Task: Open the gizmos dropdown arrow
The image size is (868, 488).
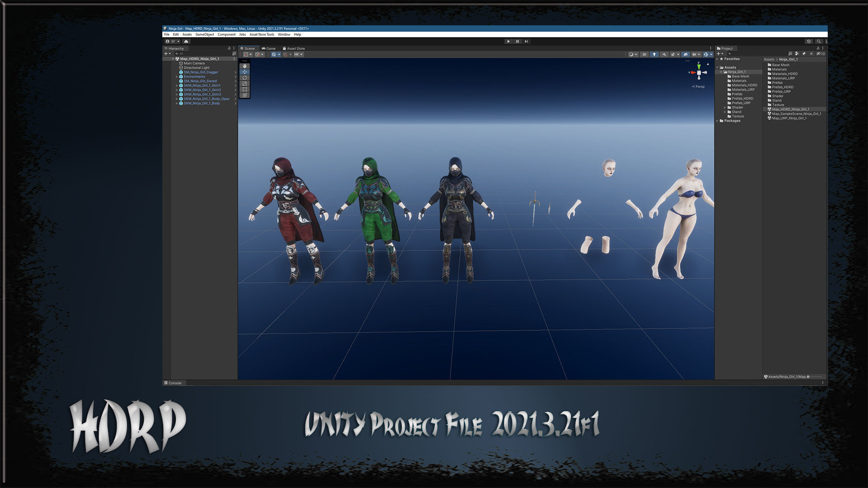Action: 711,55
